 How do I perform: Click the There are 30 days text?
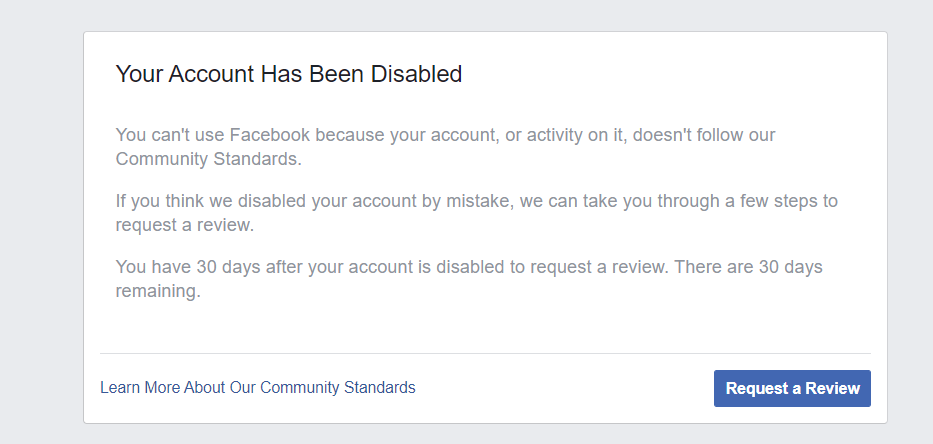[x=748, y=267]
